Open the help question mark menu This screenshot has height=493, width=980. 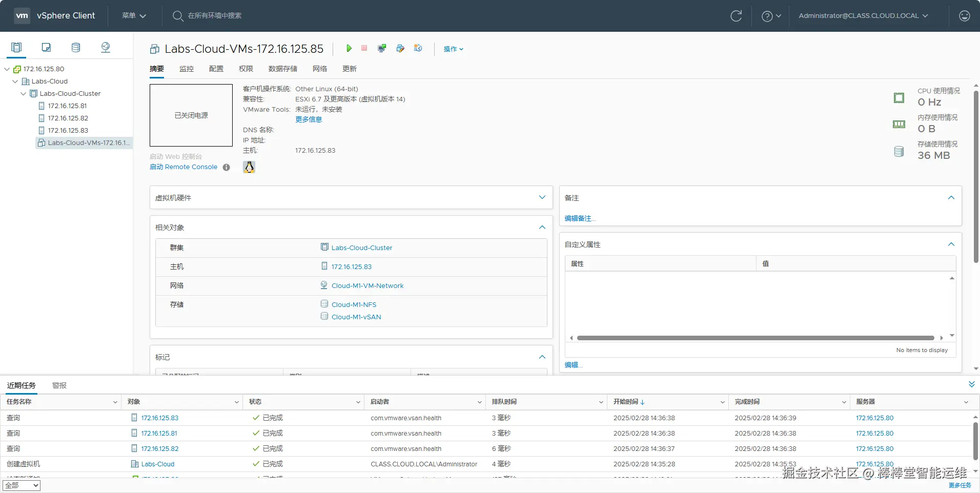(771, 16)
